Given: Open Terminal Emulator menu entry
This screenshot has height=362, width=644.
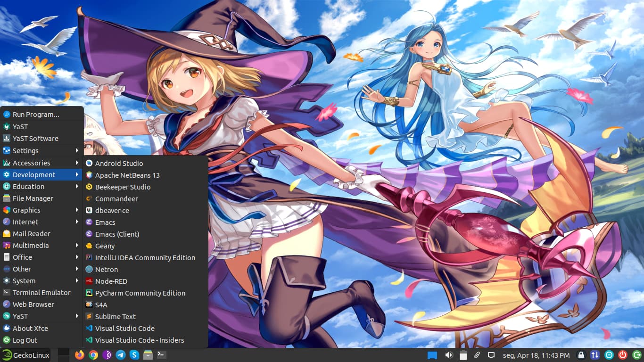Looking at the screenshot, I should pos(41,293).
